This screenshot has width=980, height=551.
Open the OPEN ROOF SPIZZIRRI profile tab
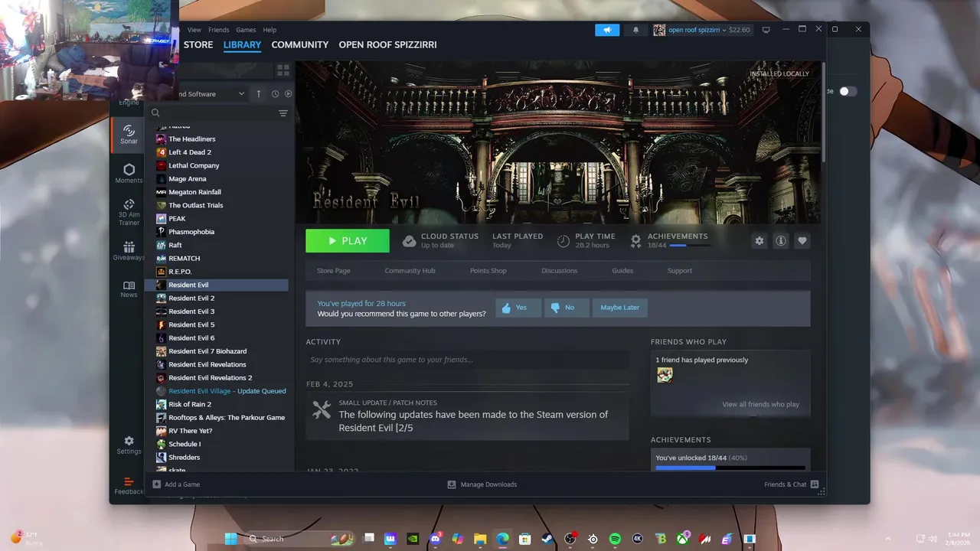(388, 45)
